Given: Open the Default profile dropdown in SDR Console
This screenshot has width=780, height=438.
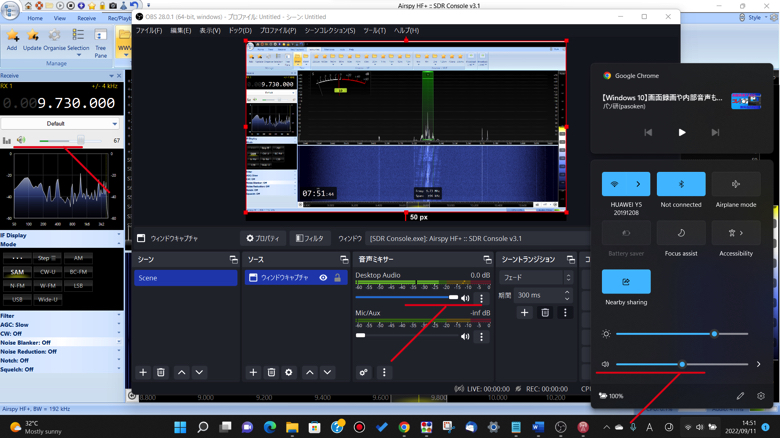Looking at the screenshot, I should click(60, 123).
